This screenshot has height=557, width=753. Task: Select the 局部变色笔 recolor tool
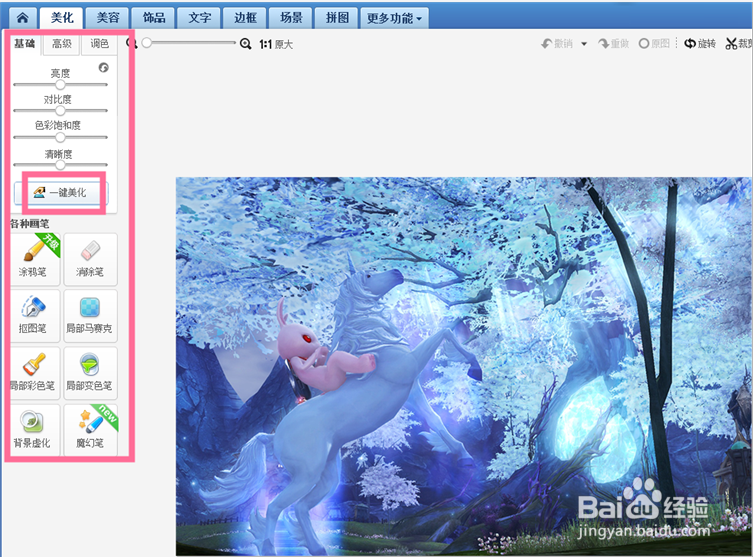90,373
